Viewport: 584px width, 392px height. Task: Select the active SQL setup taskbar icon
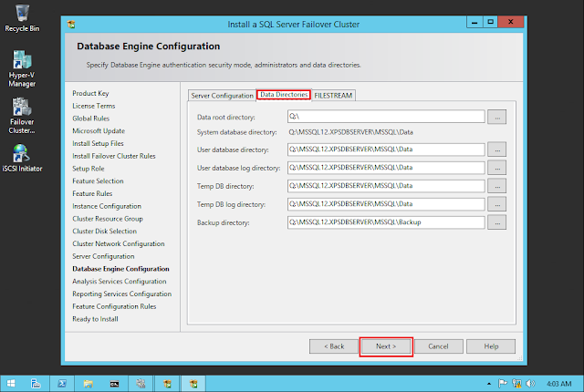(193, 384)
